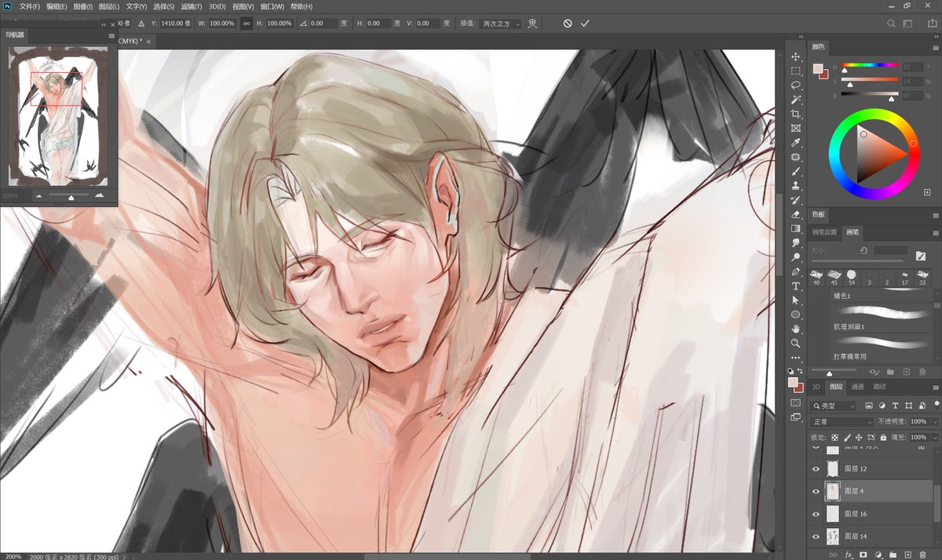Click the hue slider in 颜色 panel
This screenshot has height=560, width=942.
[870, 65]
